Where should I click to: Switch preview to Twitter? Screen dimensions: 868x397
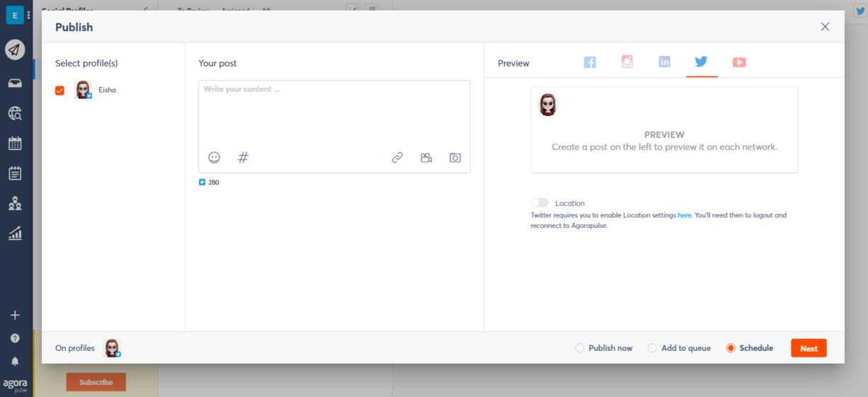[x=702, y=62]
